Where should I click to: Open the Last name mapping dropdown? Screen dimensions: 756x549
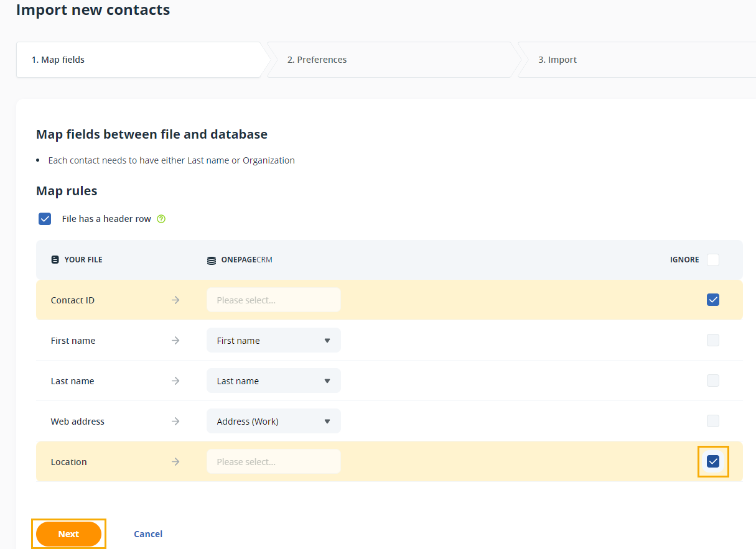click(x=274, y=381)
